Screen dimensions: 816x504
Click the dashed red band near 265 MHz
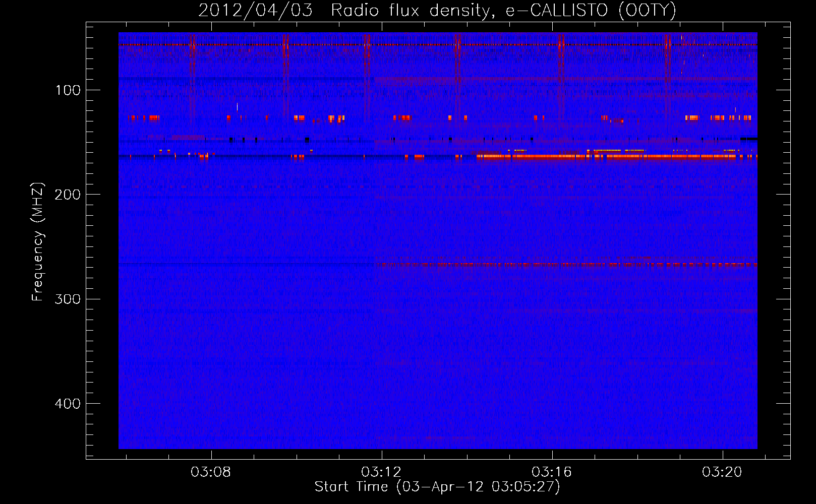(567, 264)
